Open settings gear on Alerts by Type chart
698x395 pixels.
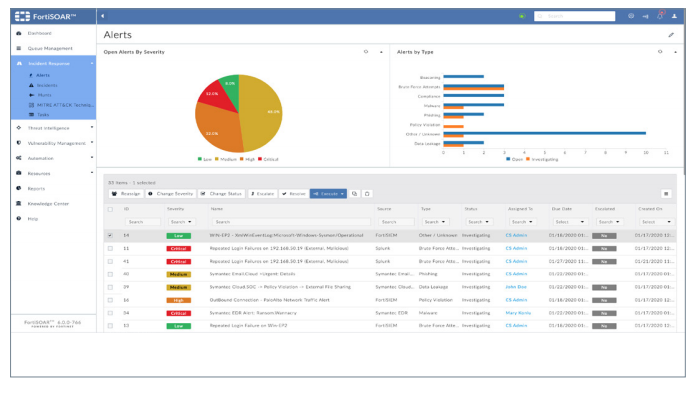(660, 52)
